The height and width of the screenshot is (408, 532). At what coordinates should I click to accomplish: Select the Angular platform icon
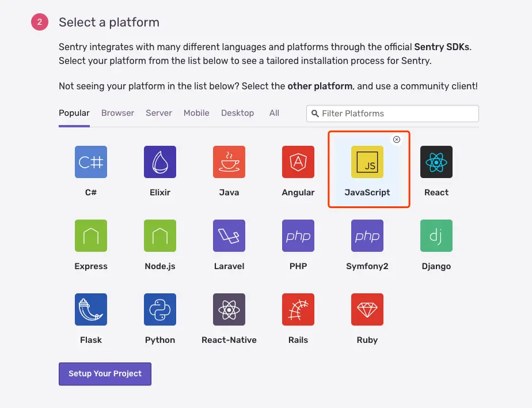pyautogui.click(x=298, y=162)
